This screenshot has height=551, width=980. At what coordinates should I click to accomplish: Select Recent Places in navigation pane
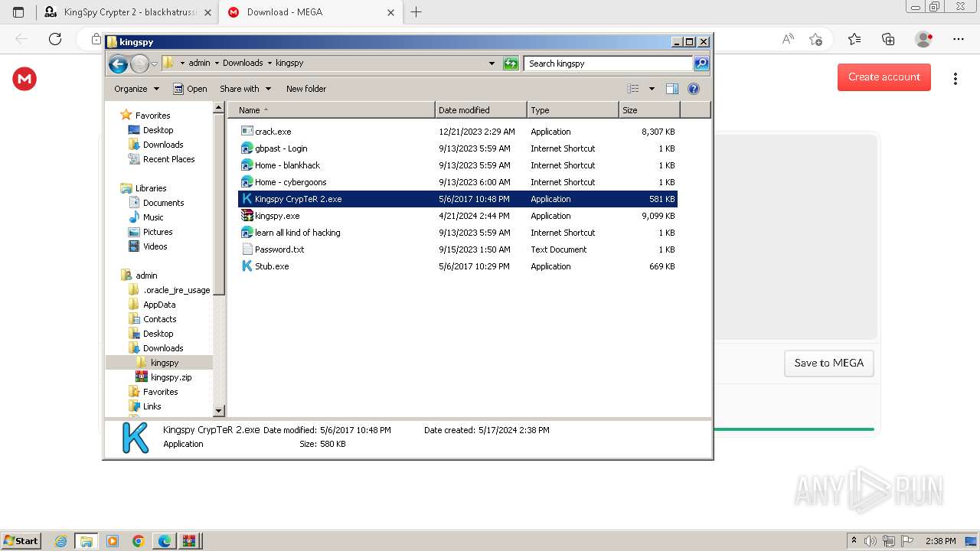pos(169,159)
